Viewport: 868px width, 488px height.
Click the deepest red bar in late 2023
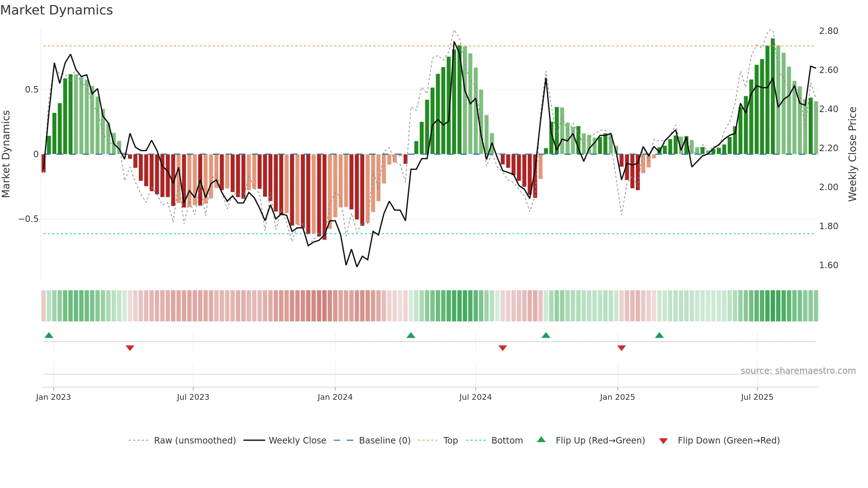(324, 197)
